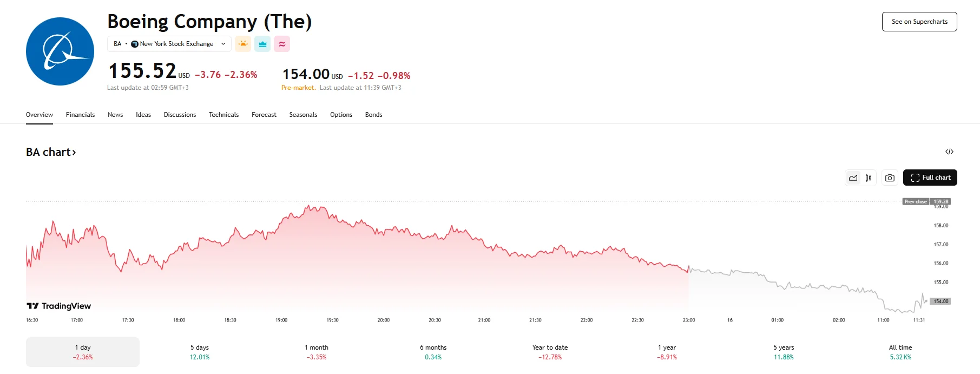Image resolution: width=980 pixels, height=374 pixels.
Task: Take a chart snapshot with camera icon
Action: [x=890, y=178]
